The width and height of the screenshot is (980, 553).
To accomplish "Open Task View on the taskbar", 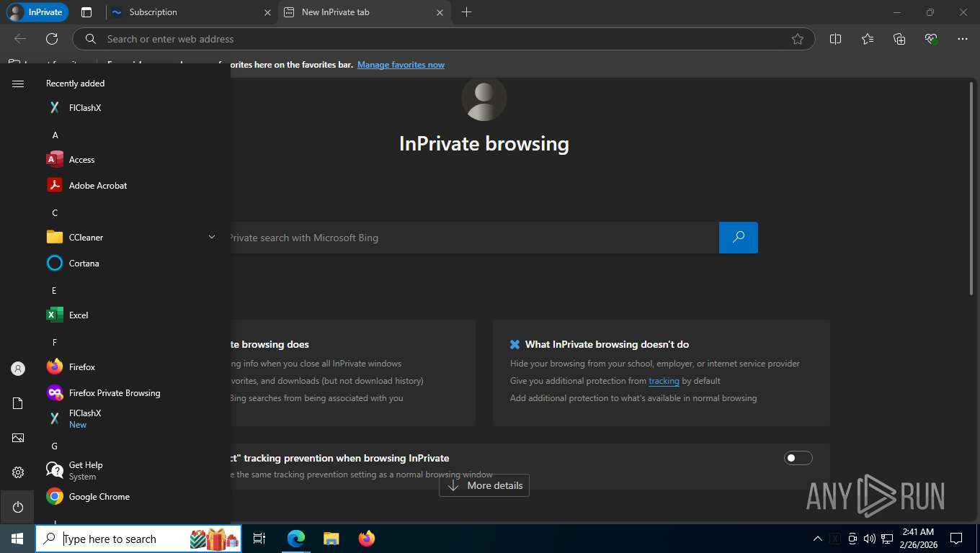I will (259, 539).
